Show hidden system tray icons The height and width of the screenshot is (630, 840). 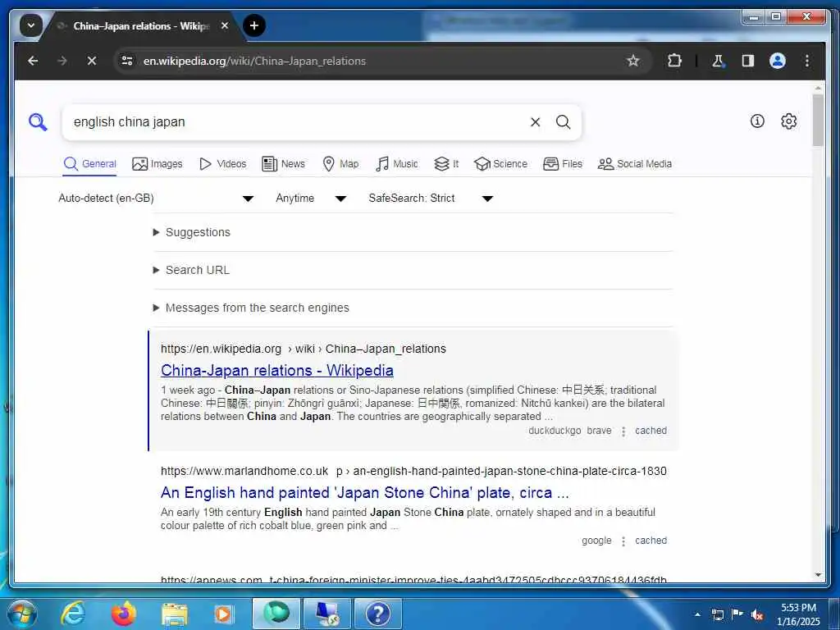[697, 614]
